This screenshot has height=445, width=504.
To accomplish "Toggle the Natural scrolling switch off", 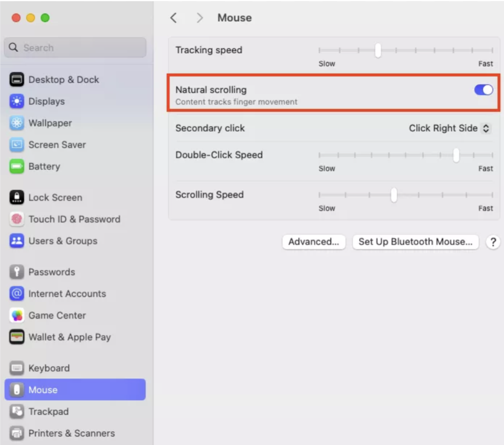I will (483, 89).
